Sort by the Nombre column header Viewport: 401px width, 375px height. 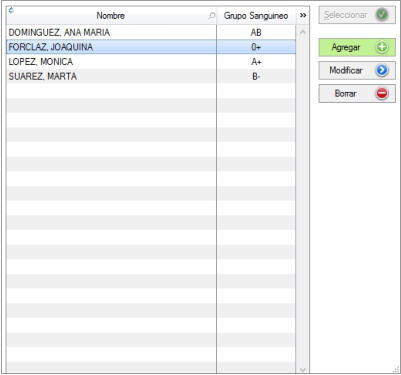point(111,16)
